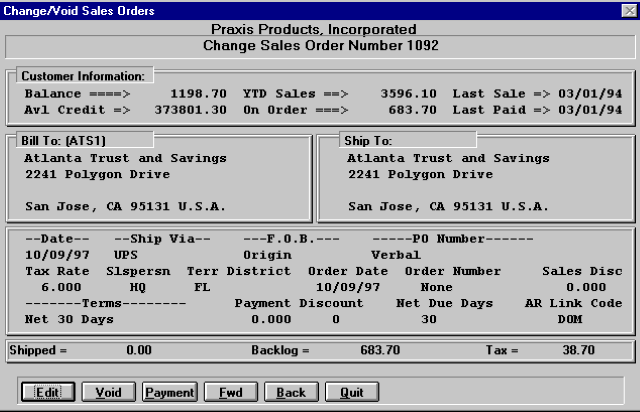The height and width of the screenshot is (412, 640).
Task: Click the On Order value 683.70
Action: (413, 110)
